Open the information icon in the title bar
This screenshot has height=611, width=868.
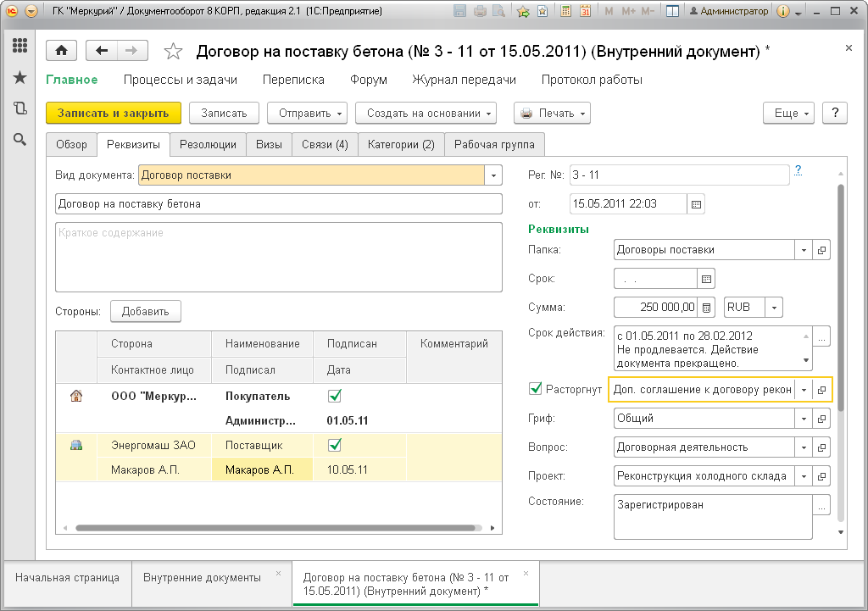(782, 11)
